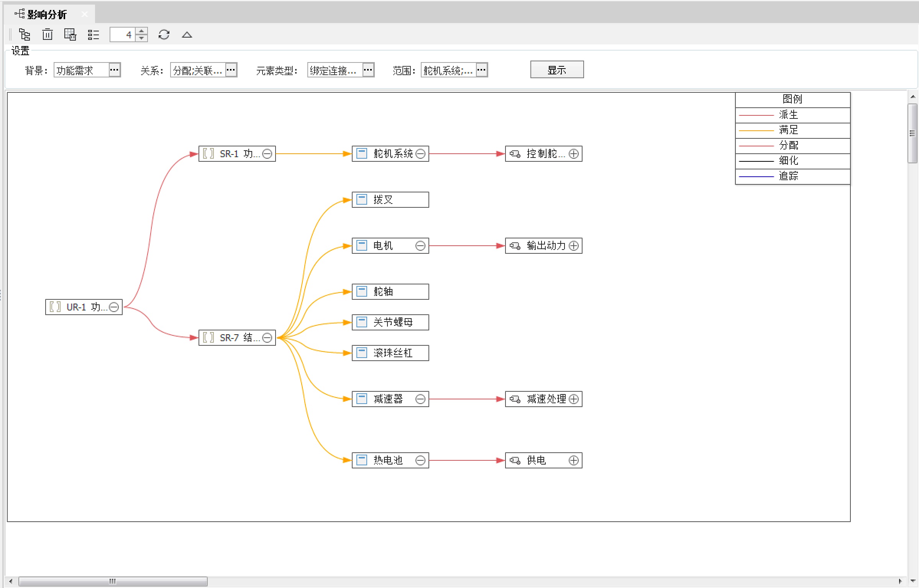
Task: Click the tree structure toolbar icon
Action: pyautogui.click(x=25, y=35)
